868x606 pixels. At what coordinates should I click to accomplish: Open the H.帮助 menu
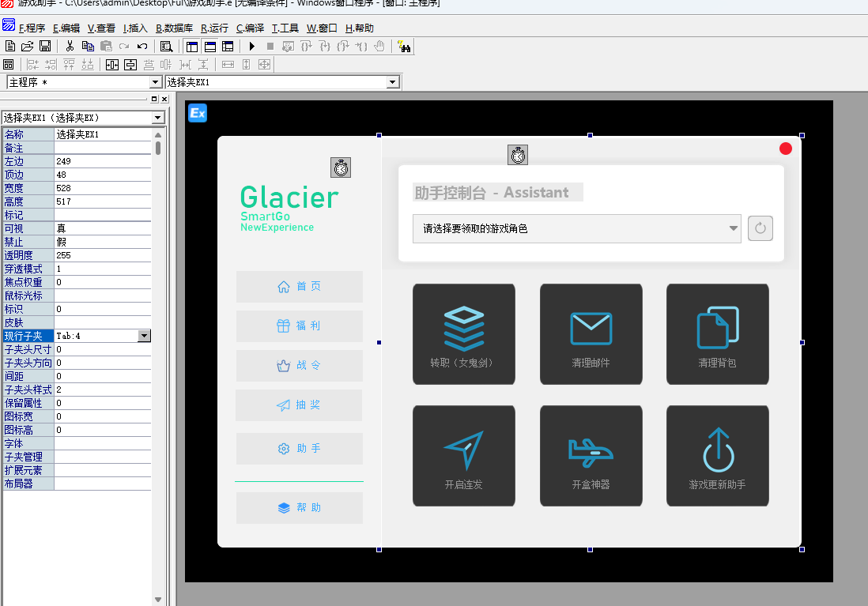360,28
